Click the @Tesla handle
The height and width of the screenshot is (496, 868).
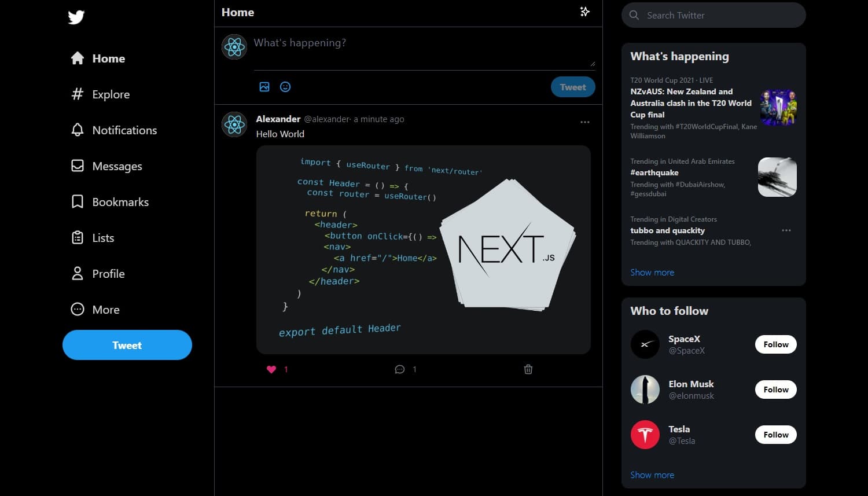click(682, 441)
